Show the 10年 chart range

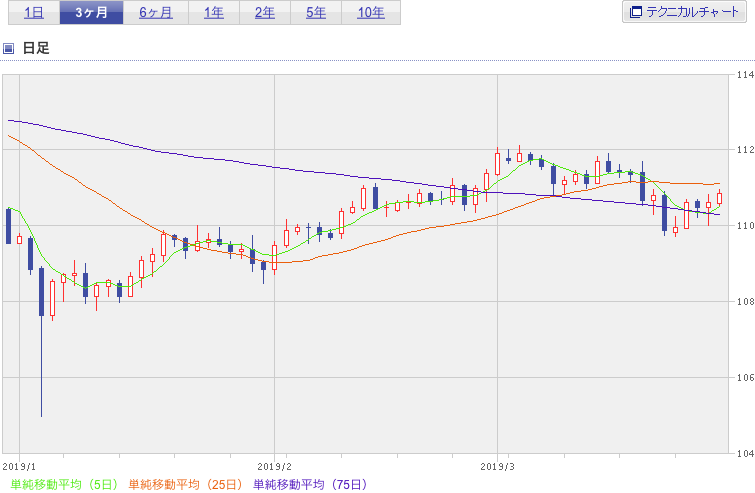(371, 13)
